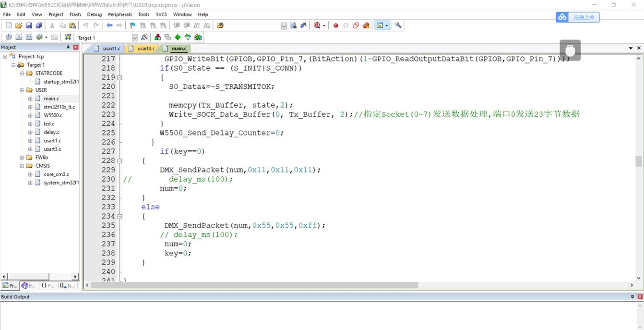Insert a bookmark with the flag icon
Image resolution: width=644 pixels, height=330 pixels.
[133, 25]
